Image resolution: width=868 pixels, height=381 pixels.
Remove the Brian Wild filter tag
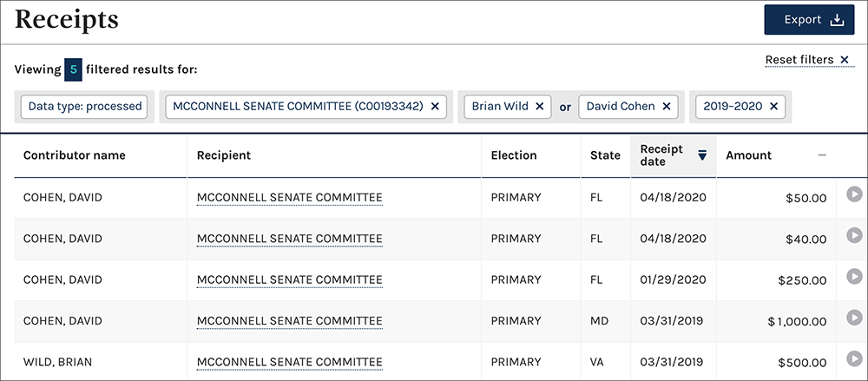tap(539, 107)
